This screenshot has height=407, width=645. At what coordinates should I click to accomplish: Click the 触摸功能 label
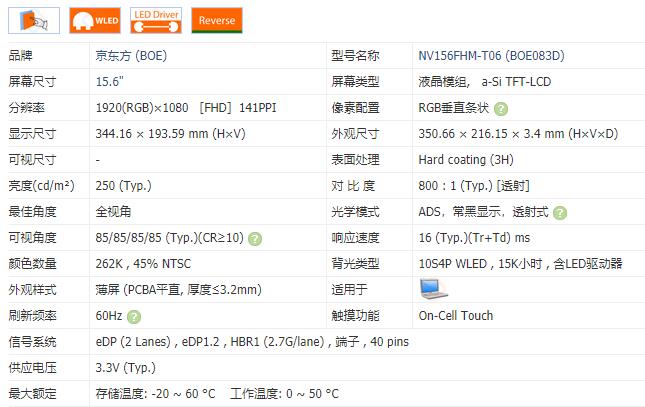(355, 316)
